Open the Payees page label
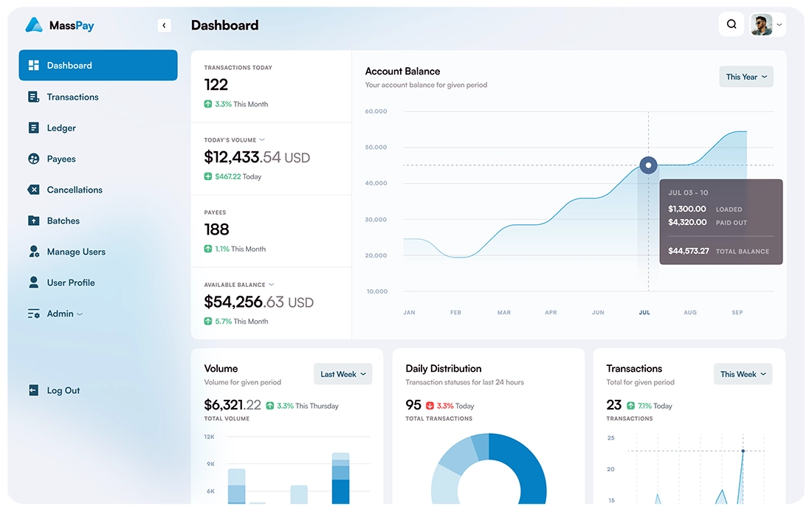The width and height of the screenshot is (812, 509). tap(61, 159)
